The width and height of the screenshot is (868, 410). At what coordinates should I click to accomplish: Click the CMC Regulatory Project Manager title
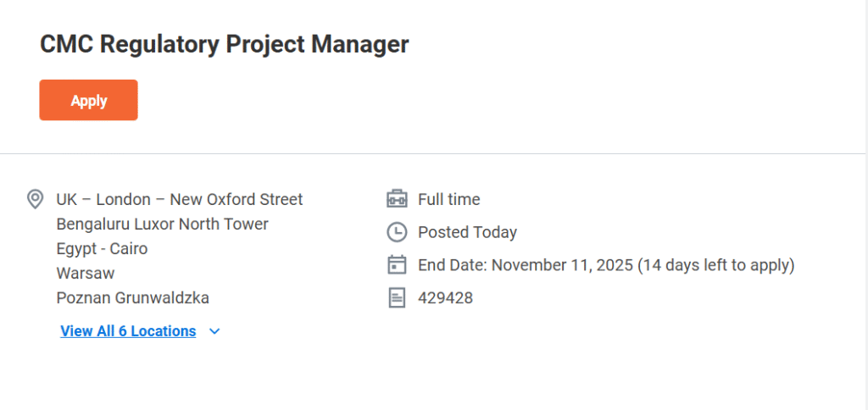(x=224, y=45)
